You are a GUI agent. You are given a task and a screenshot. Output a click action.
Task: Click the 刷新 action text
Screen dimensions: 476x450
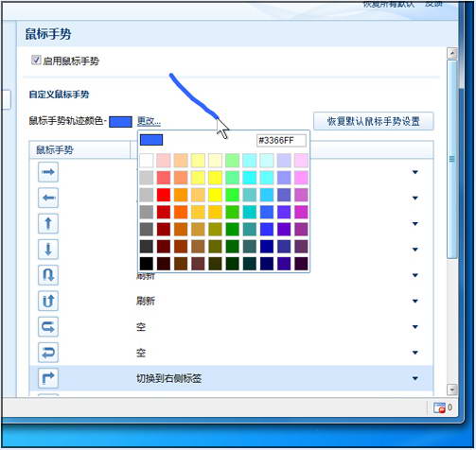146,301
